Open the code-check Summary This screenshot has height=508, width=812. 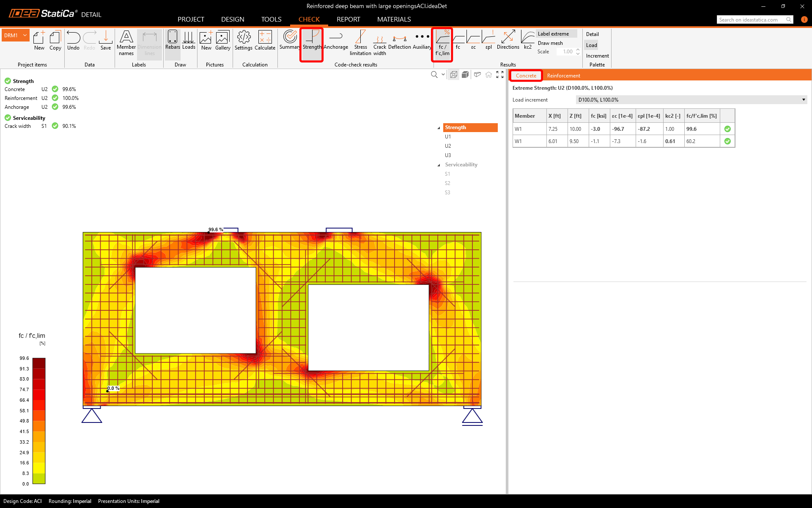tap(290, 40)
